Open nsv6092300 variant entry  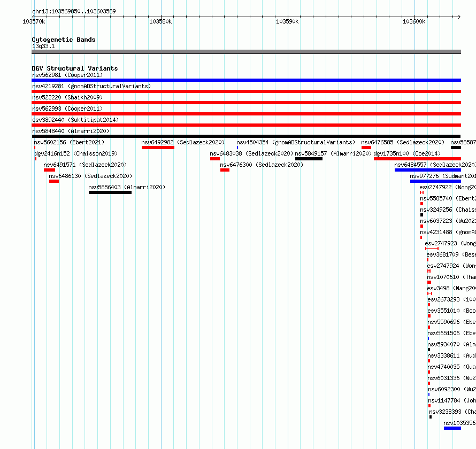[x=452, y=389]
